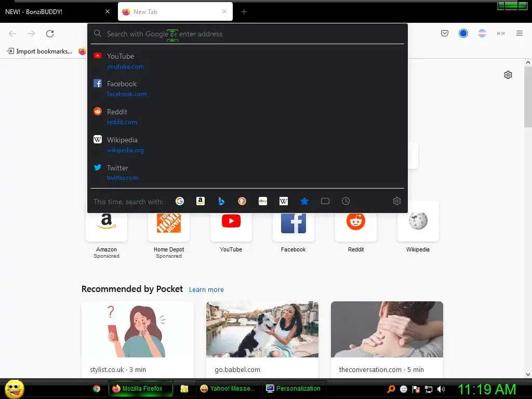Choose the Wikipedia suggestion in dropdown

pyautogui.click(x=247, y=144)
